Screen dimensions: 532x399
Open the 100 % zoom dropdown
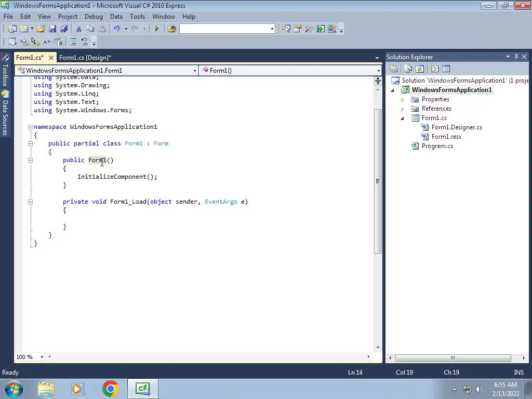42,357
